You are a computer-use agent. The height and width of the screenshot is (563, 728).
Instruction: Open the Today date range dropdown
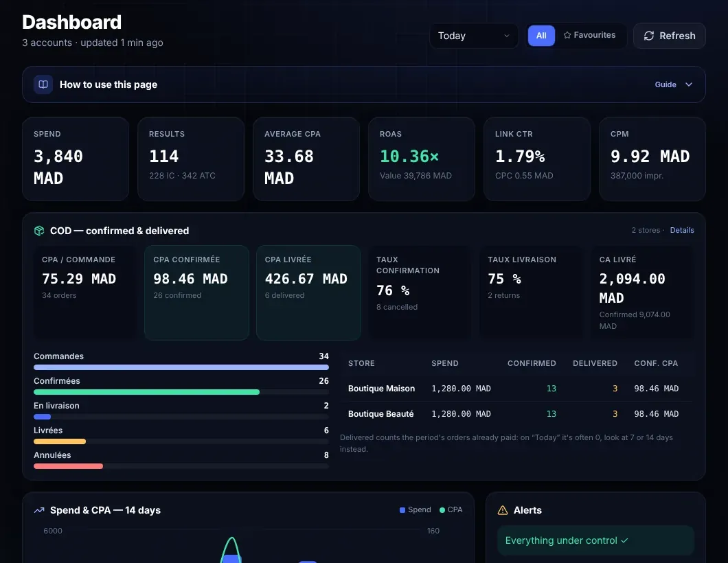(x=474, y=36)
